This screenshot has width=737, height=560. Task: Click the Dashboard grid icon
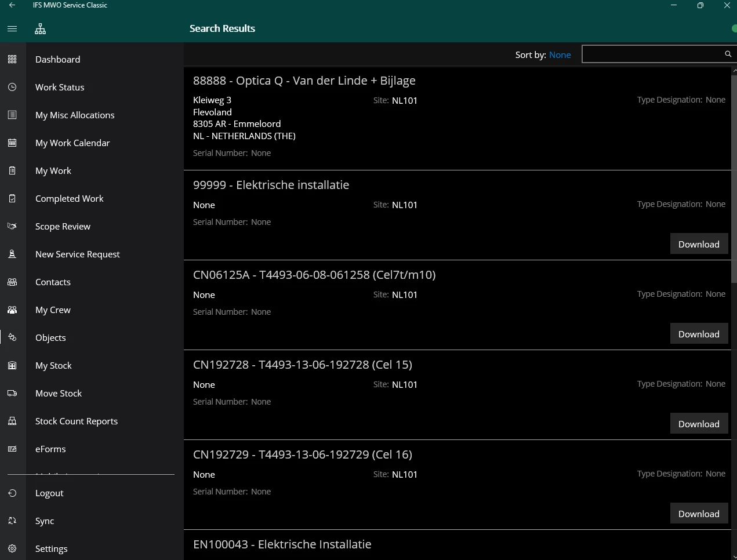tap(12, 59)
